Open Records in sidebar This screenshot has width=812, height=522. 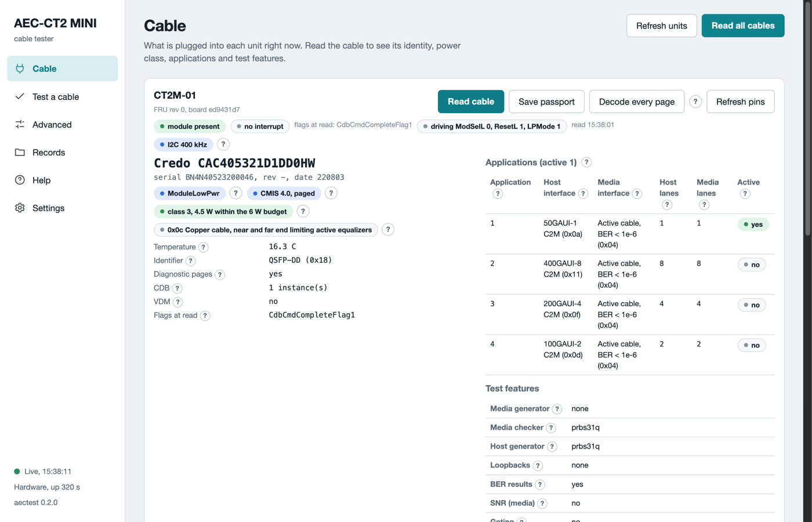coord(63,153)
